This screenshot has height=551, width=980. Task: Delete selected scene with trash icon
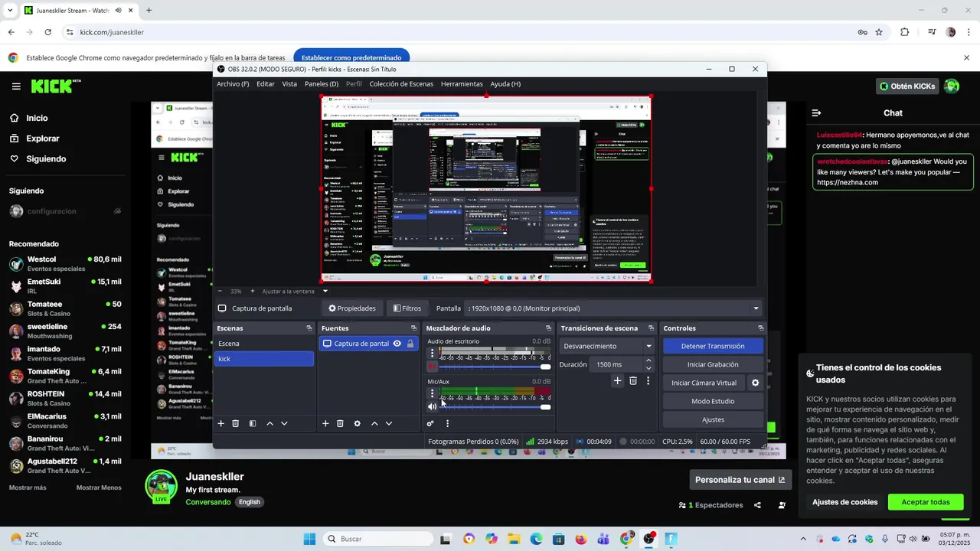[x=236, y=423]
